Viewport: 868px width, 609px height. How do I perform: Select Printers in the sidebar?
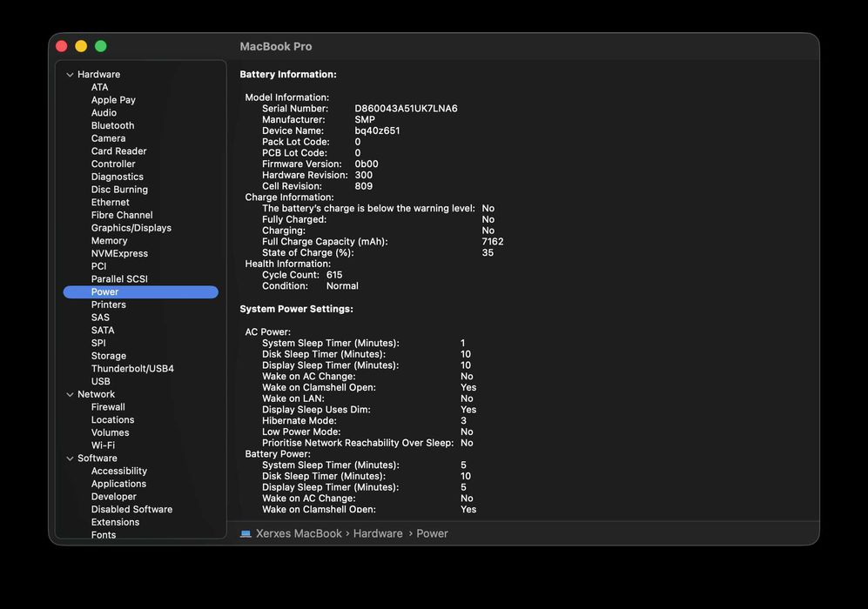[109, 304]
